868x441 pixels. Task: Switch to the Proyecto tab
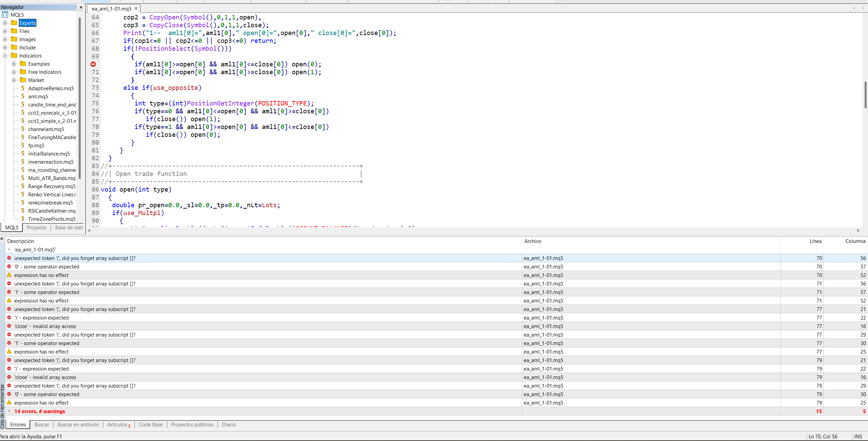37,227
